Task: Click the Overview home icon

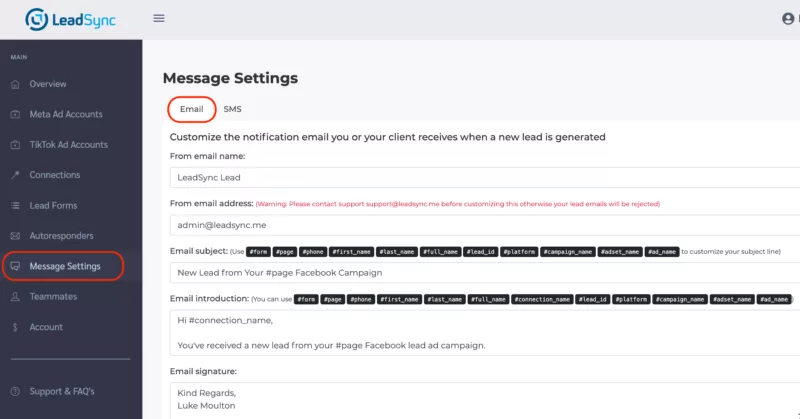Action: pyautogui.click(x=15, y=84)
